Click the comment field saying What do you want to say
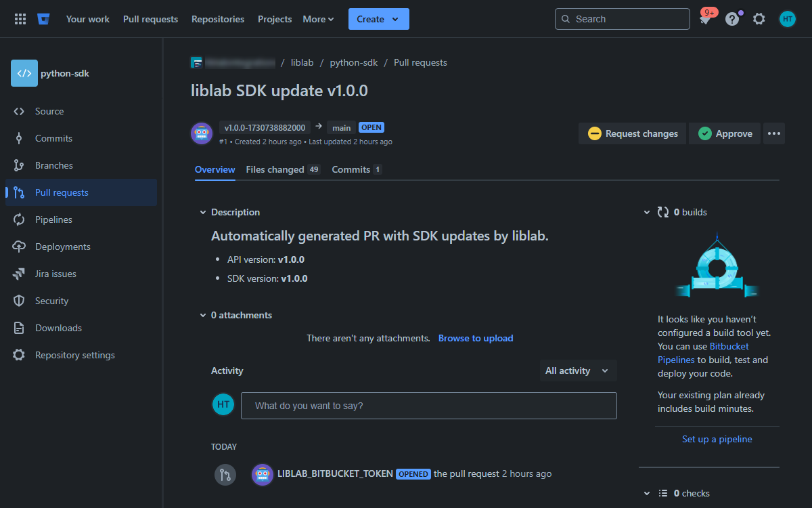Viewport: 812px width, 508px height. (x=429, y=405)
